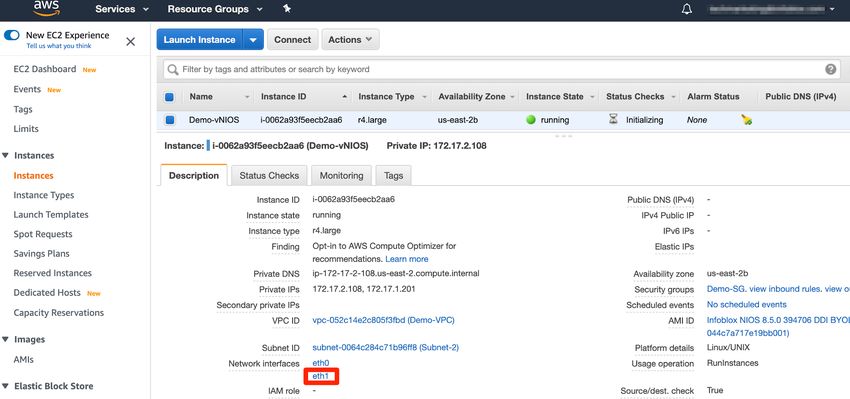Screen dimensions: 850x399
Task: Open Status Checks column sort arrow
Action: [x=674, y=97]
